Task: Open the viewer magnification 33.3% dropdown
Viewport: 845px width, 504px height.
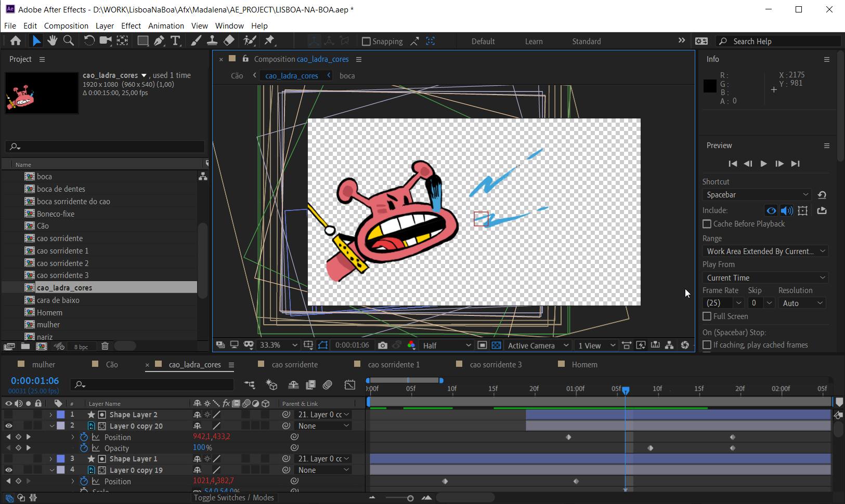Action: point(279,346)
